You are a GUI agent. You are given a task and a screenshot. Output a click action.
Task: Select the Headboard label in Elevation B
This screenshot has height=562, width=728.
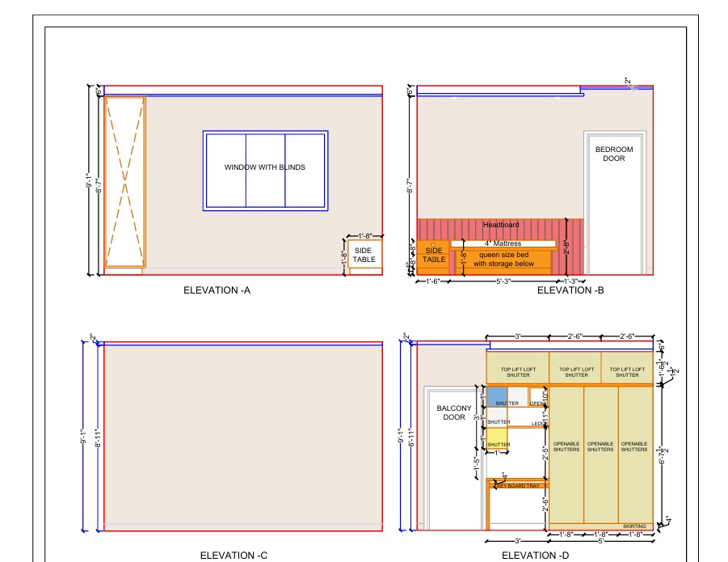point(501,224)
